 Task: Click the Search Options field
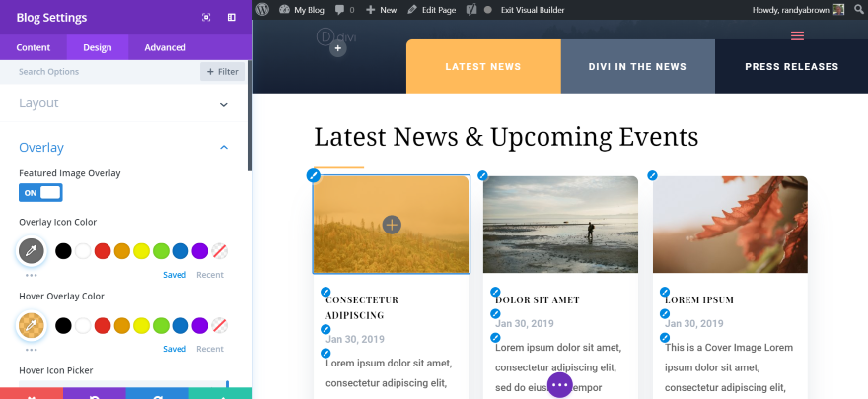tap(100, 71)
